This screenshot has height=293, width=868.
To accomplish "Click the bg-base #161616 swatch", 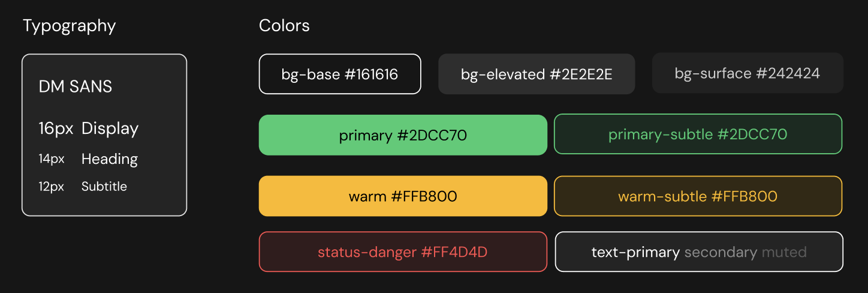I will click(340, 74).
